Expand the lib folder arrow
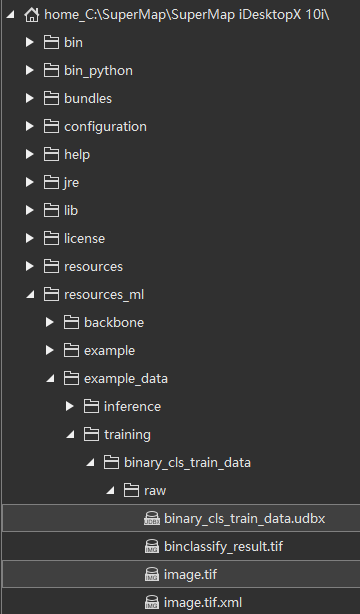The height and width of the screenshot is (614, 360). pos(29,210)
